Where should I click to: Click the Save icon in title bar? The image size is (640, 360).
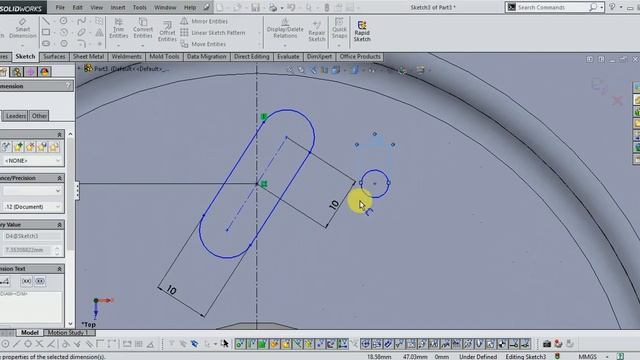[255, 7]
